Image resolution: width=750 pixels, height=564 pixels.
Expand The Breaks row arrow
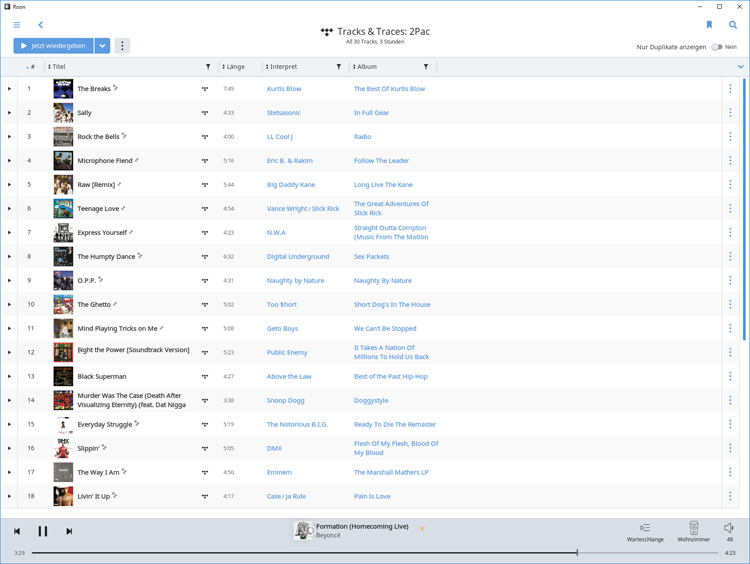click(x=9, y=88)
